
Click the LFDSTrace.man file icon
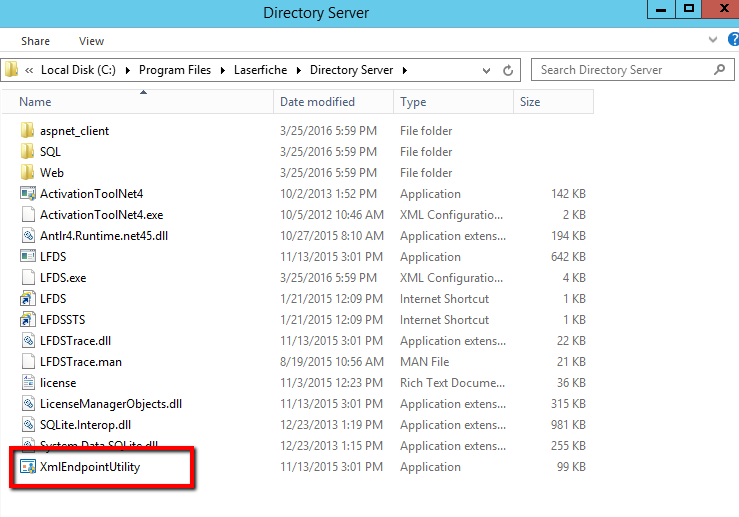click(x=28, y=362)
